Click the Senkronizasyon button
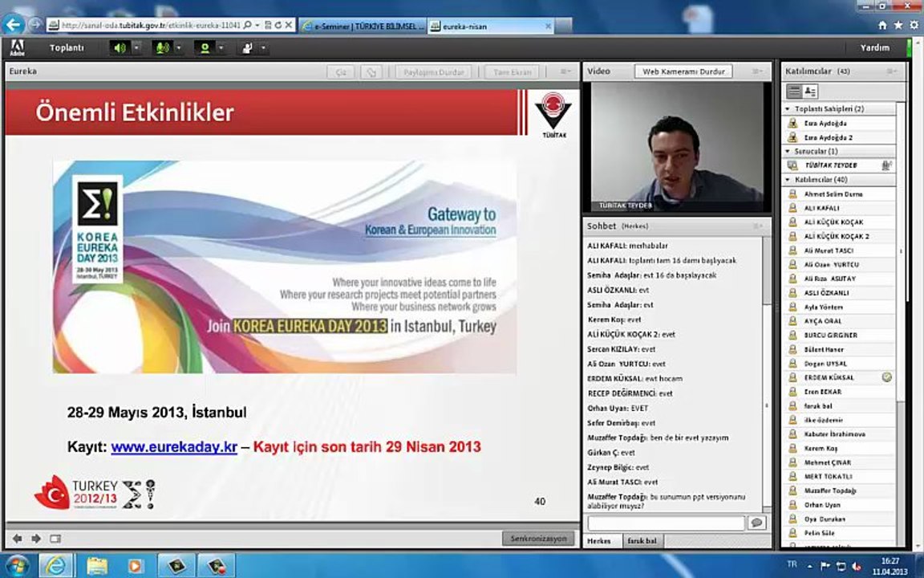 pyautogui.click(x=538, y=539)
